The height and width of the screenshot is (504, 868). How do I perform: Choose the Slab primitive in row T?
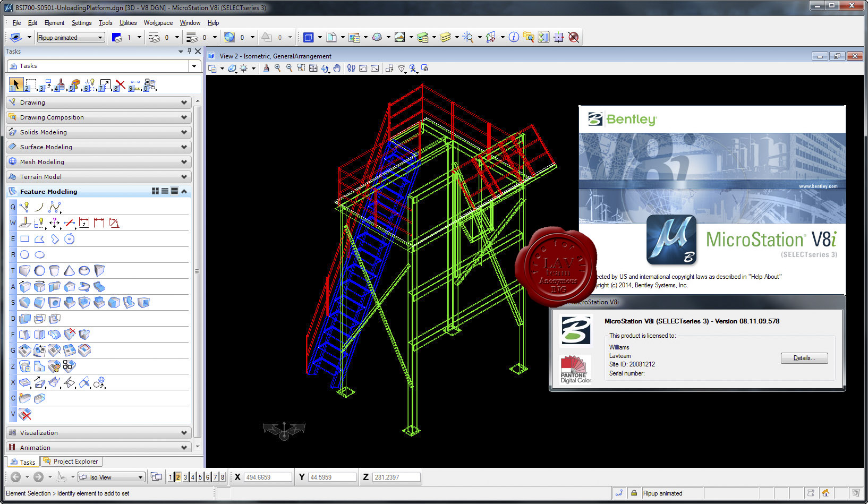24,270
